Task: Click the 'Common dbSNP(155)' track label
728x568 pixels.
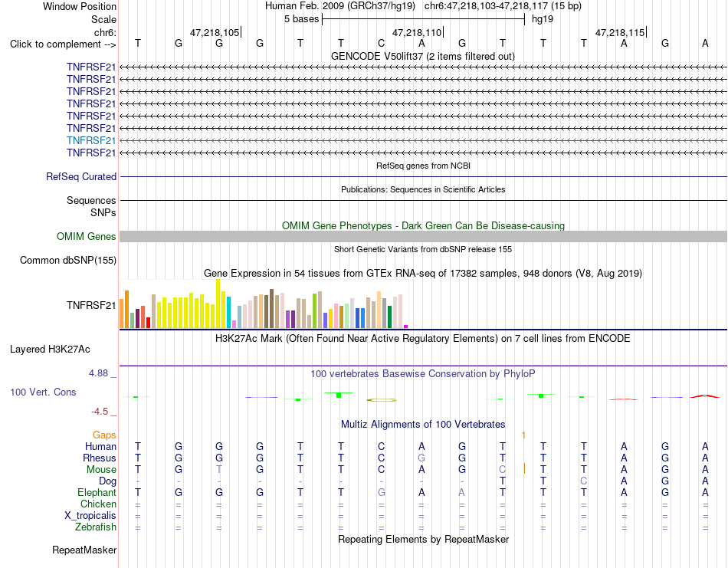Action: [68, 260]
